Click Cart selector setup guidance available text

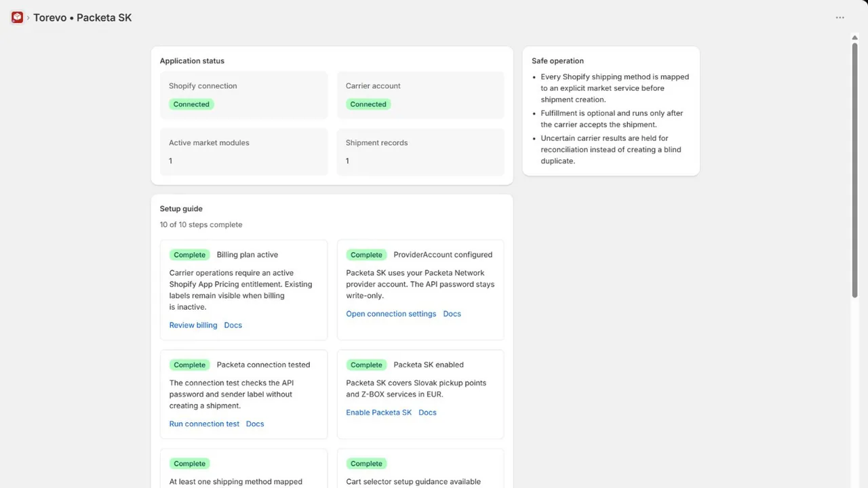click(x=414, y=482)
